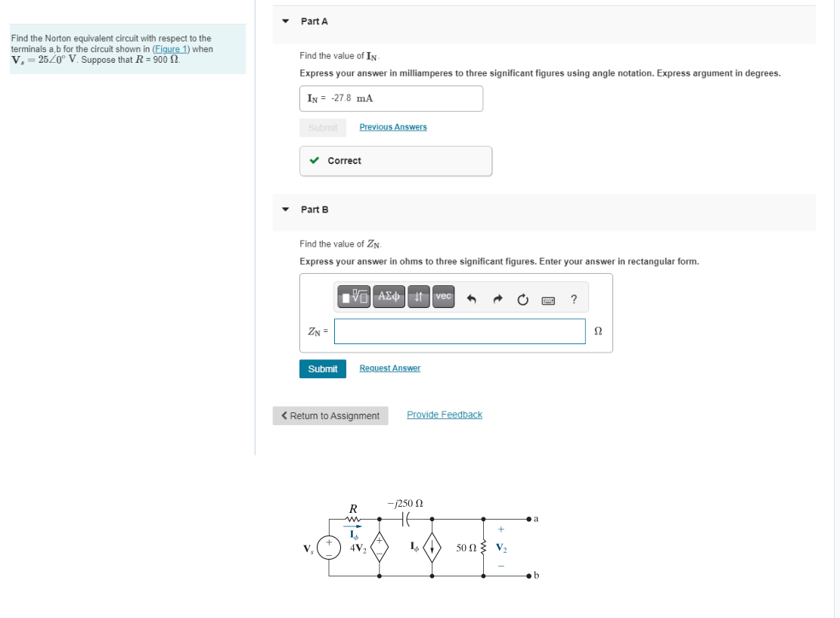Select the Greek symbols ΑΣφ icon
Viewport: 840px width, 618px height.
click(x=388, y=297)
